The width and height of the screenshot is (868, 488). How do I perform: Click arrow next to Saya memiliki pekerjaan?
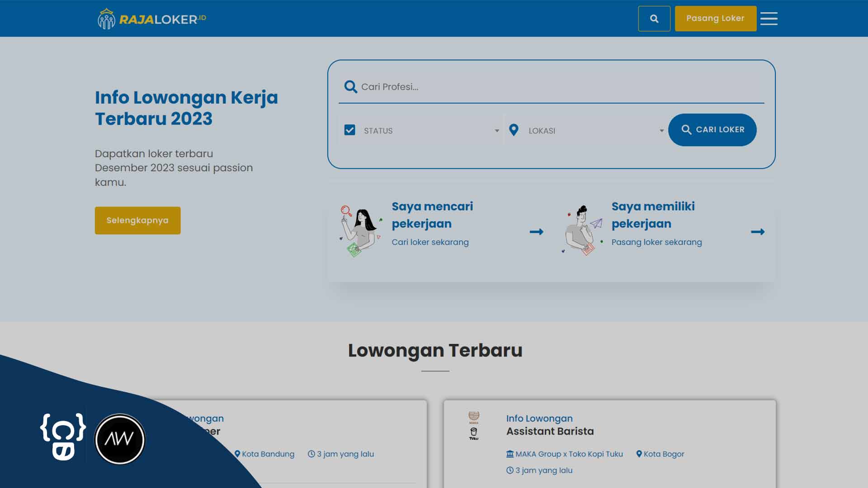coord(758,232)
